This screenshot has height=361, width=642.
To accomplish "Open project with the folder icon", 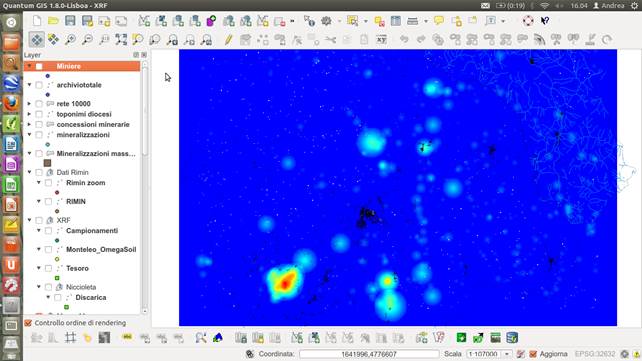I will coord(53,20).
